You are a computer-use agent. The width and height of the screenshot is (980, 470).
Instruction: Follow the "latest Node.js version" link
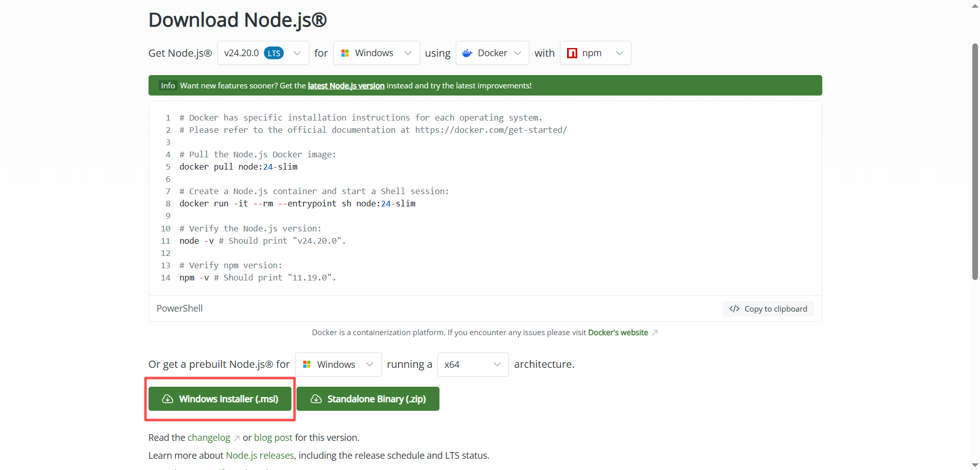click(346, 86)
